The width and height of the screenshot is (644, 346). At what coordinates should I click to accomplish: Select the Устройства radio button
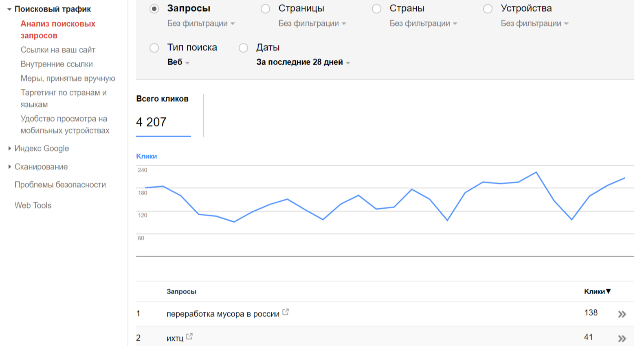[488, 9]
